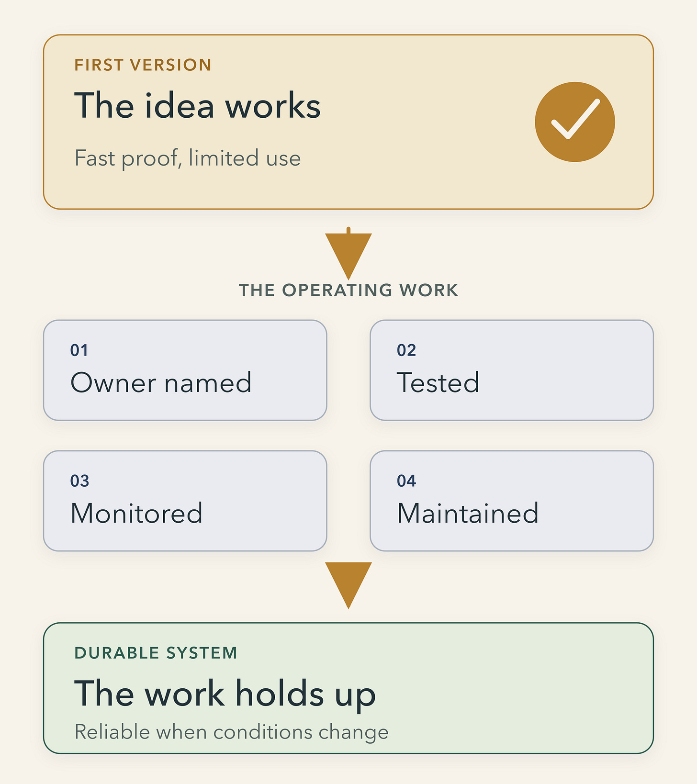Viewport: 697px width, 784px height.
Task: Click Fast proof, limited use subtitle
Action: [188, 158]
